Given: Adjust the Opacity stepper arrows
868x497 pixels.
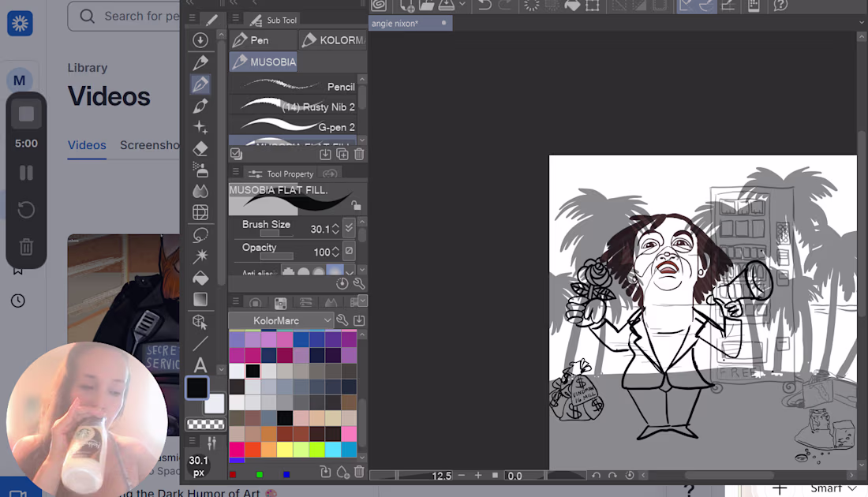Looking at the screenshot, I should click(335, 252).
